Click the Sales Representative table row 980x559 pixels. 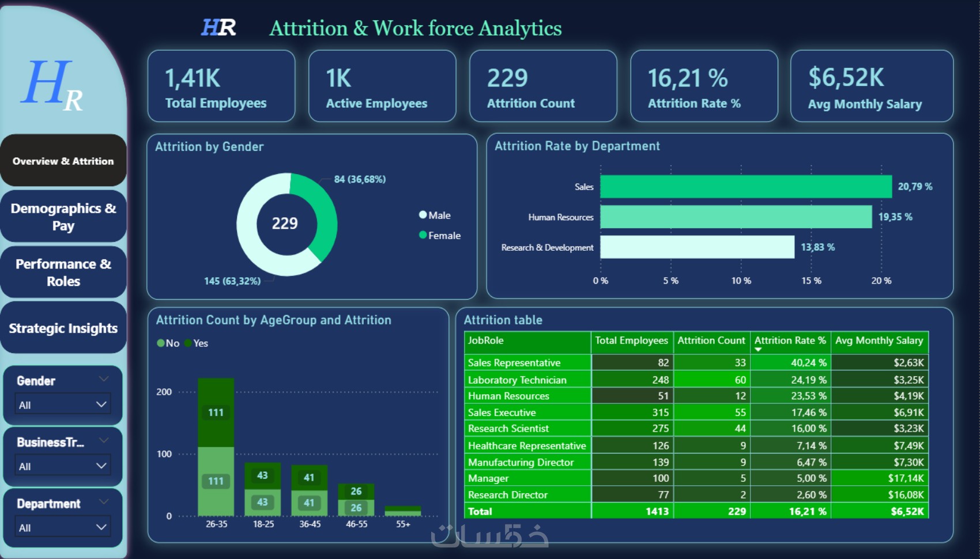click(696, 362)
